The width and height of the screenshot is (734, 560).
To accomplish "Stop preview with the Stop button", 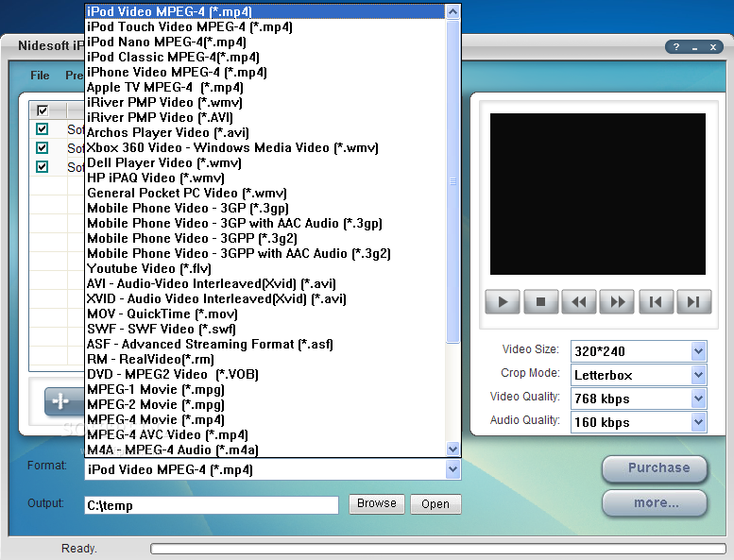I will 540,302.
